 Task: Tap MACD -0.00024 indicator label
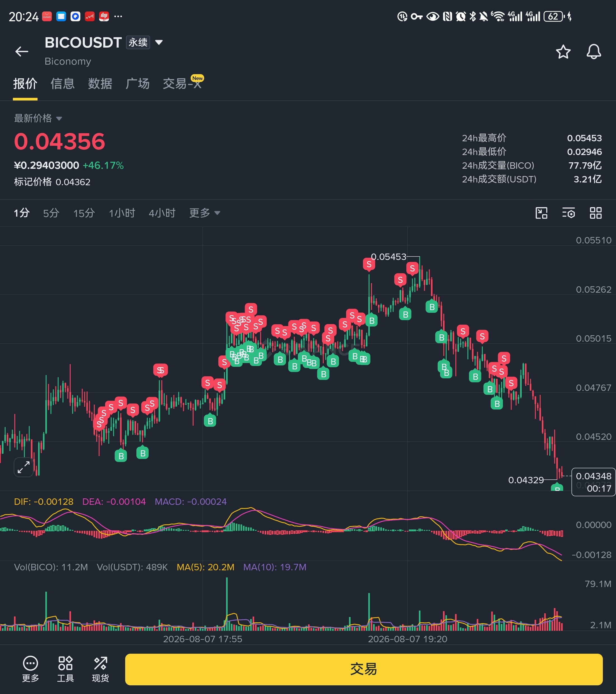coord(191,501)
